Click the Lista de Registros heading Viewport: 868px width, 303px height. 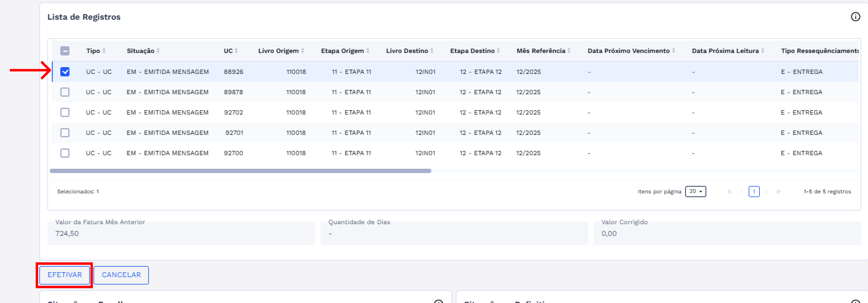84,17
